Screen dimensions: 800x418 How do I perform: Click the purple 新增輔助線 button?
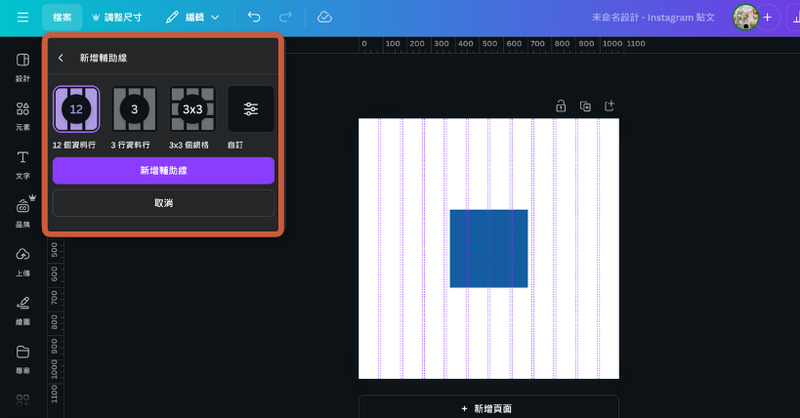163,171
